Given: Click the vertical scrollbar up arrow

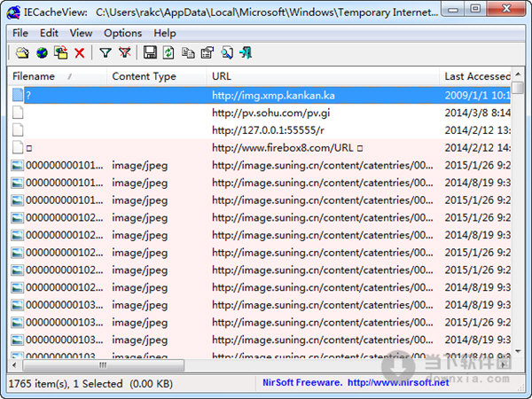Looking at the screenshot, I should point(518,74).
